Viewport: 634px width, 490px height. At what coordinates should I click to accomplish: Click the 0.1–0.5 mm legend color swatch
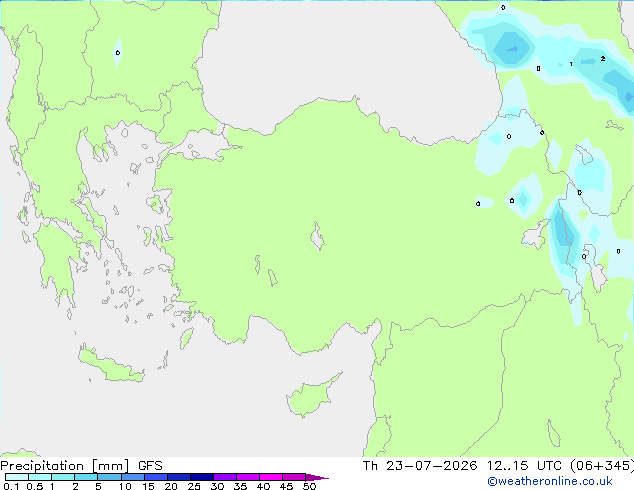click(x=17, y=477)
